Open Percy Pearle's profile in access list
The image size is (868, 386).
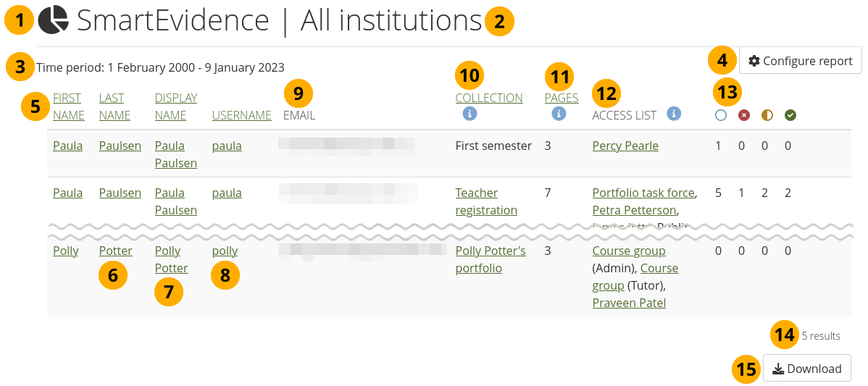pyautogui.click(x=625, y=146)
